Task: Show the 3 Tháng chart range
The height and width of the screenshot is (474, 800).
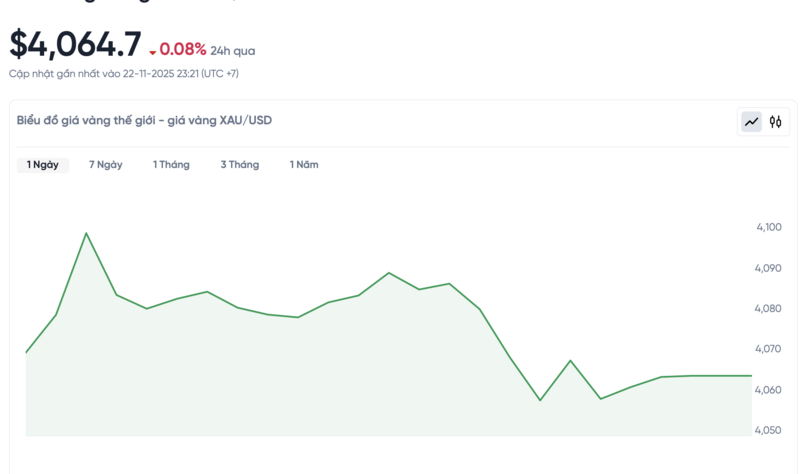Action: point(240,165)
